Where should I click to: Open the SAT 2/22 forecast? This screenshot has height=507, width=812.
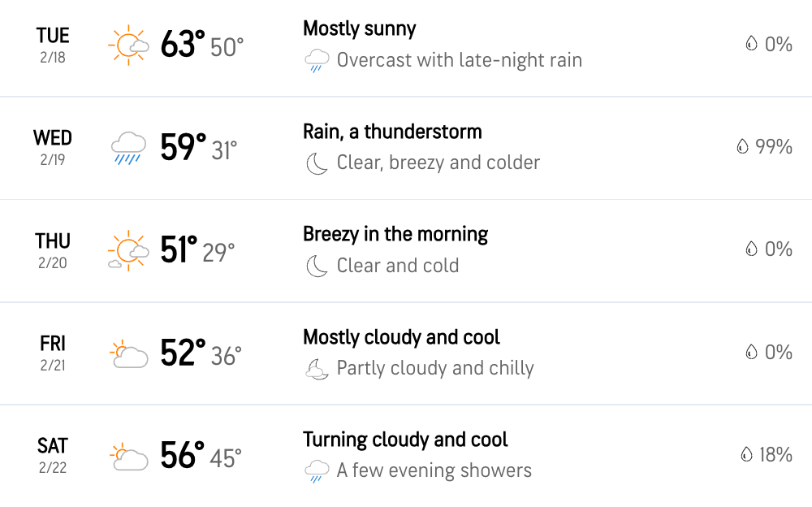(x=406, y=456)
